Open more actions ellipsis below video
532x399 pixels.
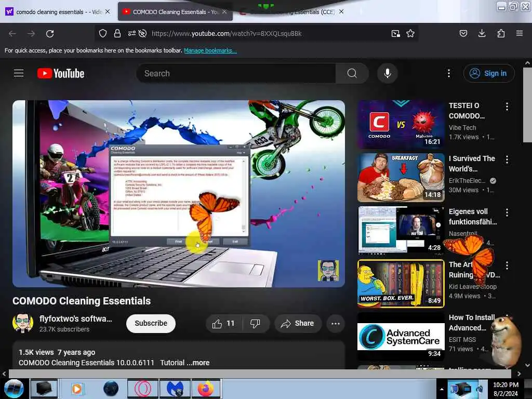(x=336, y=324)
